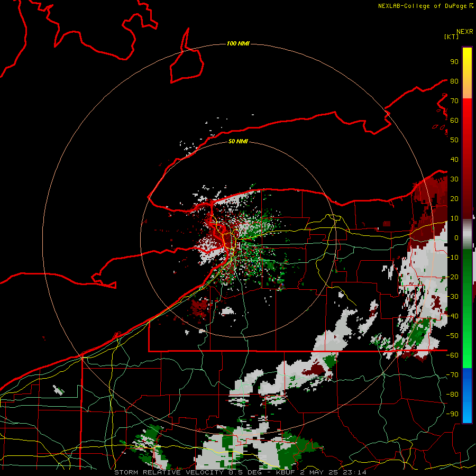
Task: Click the 90 value on the velocity scale
Action: (454, 61)
